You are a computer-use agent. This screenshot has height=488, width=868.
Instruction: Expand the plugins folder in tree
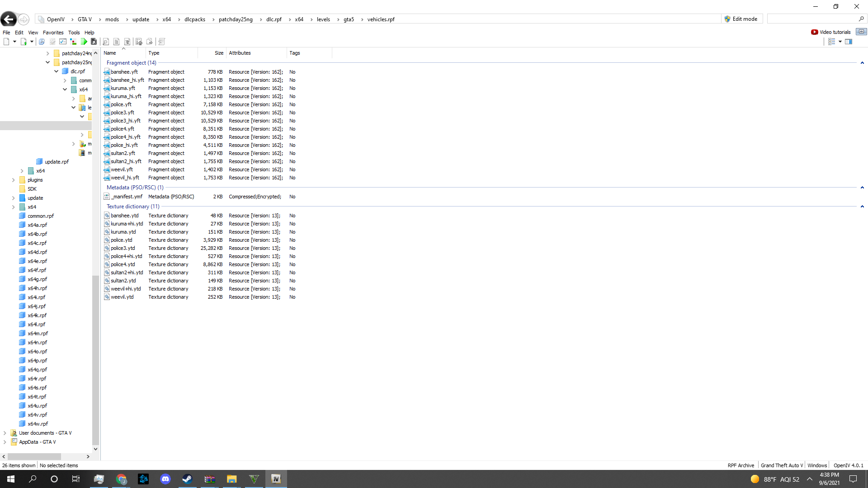tap(14, 180)
